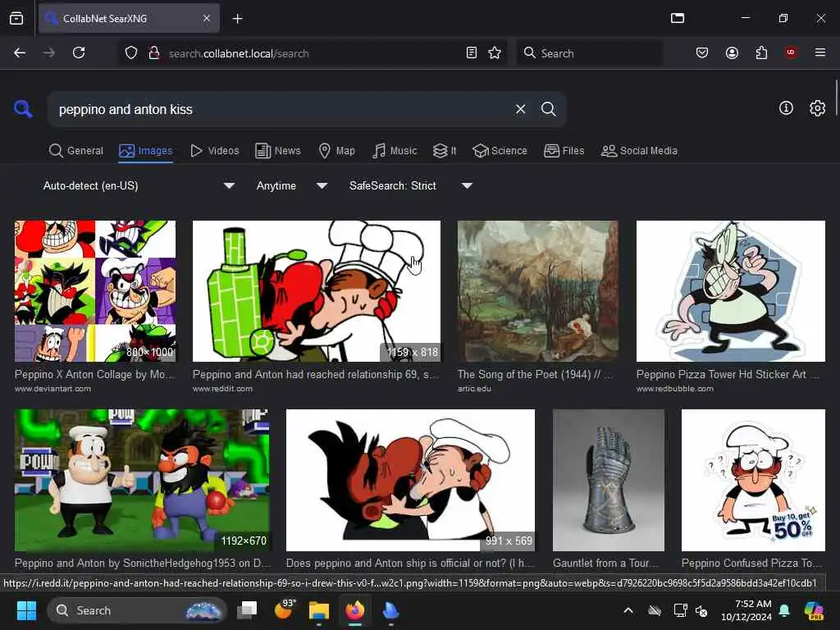The image size is (840, 630).
Task: Click the www.redbubble.com source link
Action: point(675,389)
